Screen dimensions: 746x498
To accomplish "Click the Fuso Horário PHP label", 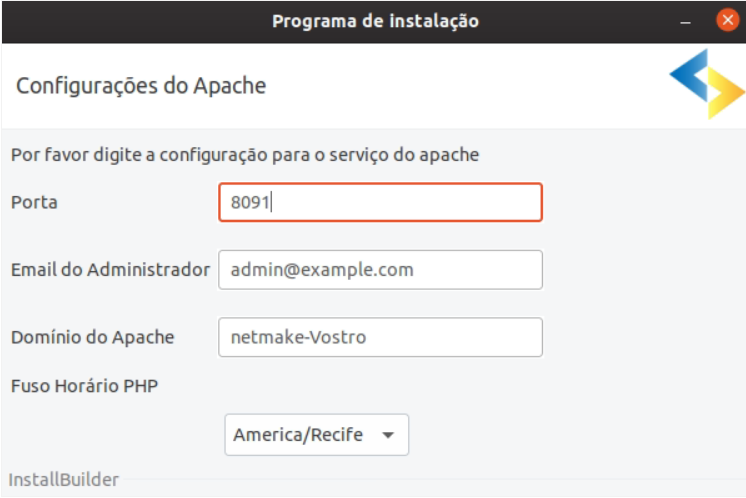I will click(84, 386).
